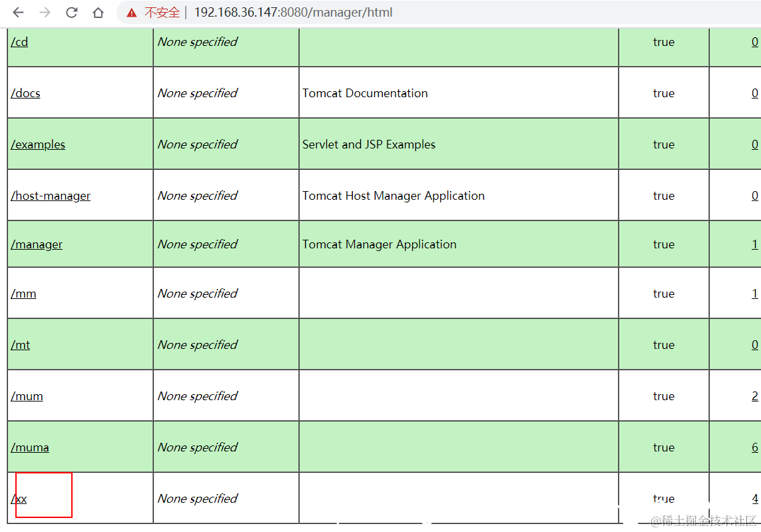Open the /mum application link
Viewport: 761px width, 532px height.
click(x=27, y=397)
